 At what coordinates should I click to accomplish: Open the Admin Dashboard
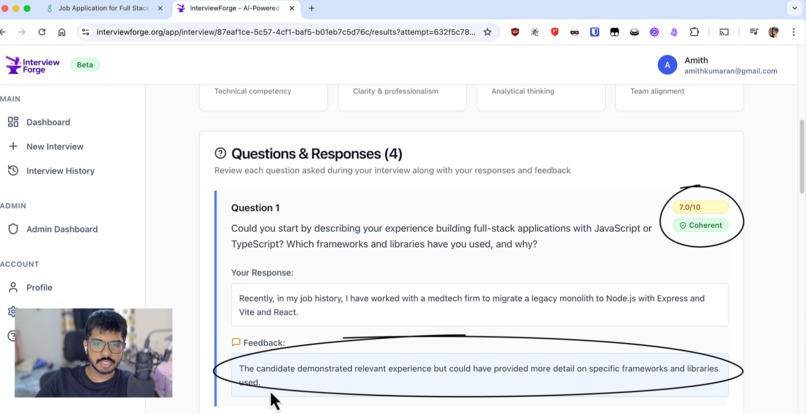click(62, 229)
